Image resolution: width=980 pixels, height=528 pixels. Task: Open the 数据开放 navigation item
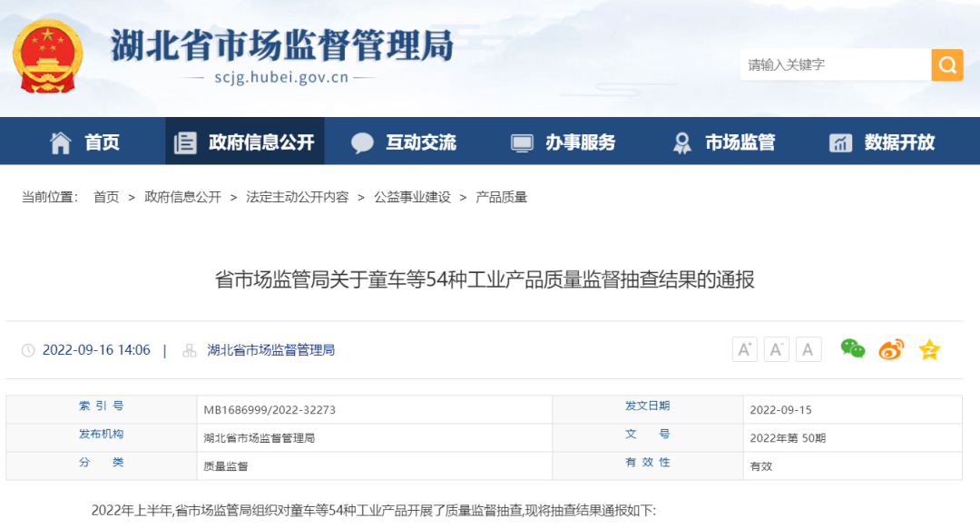[x=882, y=142]
